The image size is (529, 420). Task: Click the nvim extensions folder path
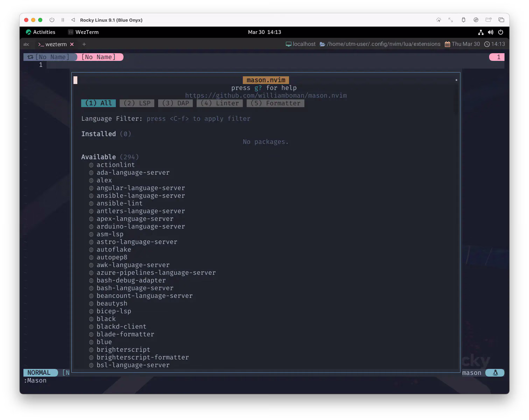click(380, 44)
